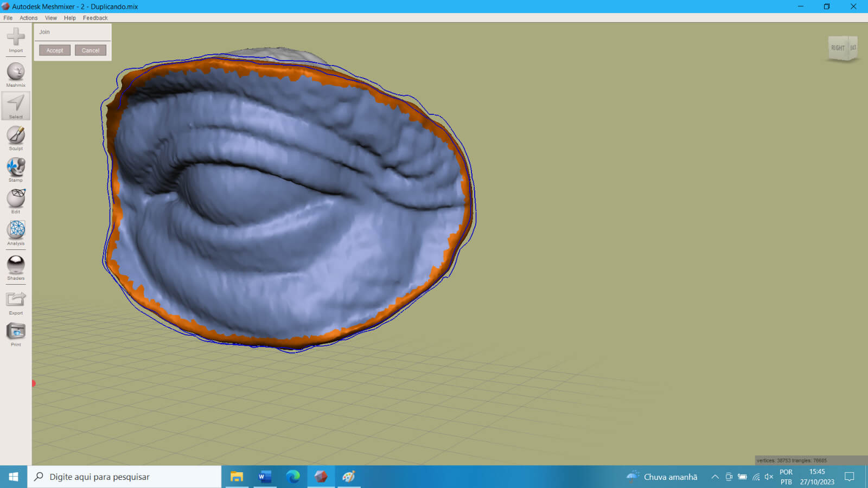The height and width of the screenshot is (488, 868).
Task: Open the View menu
Action: click(x=51, y=18)
